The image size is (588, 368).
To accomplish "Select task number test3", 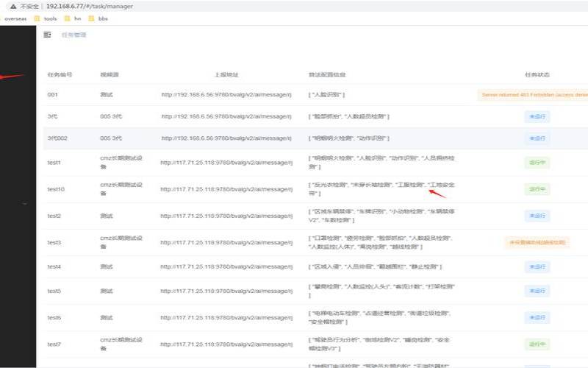I will click(x=54, y=243).
